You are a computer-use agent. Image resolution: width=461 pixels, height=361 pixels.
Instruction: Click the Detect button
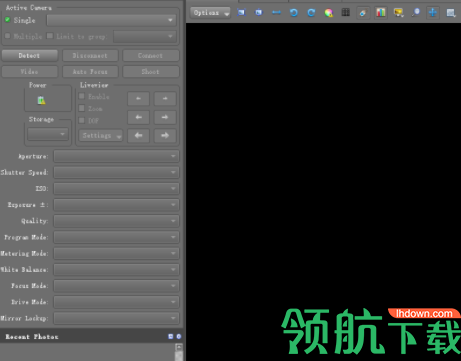pos(29,56)
